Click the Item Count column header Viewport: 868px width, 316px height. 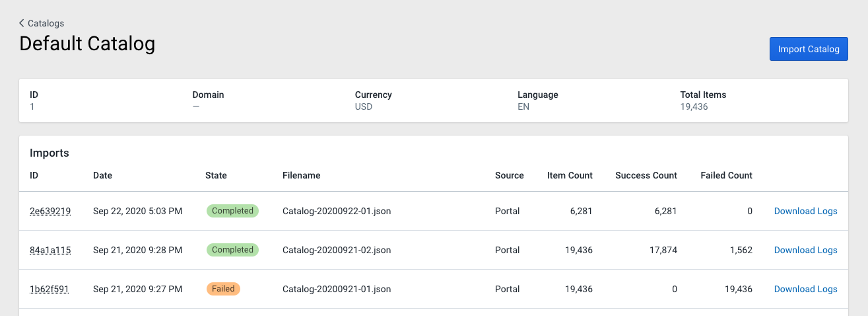pyautogui.click(x=570, y=176)
